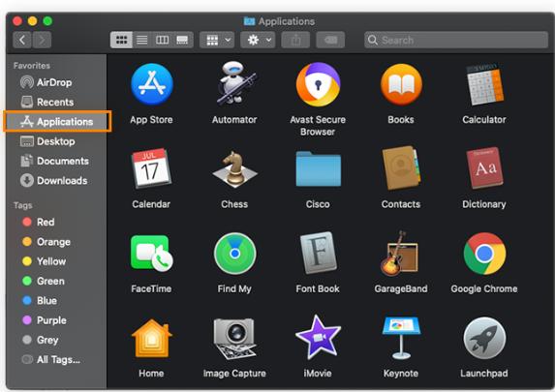Select Applications in the sidebar
Screen dimensions: 555x392
pyautogui.click(x=56, y=122)
